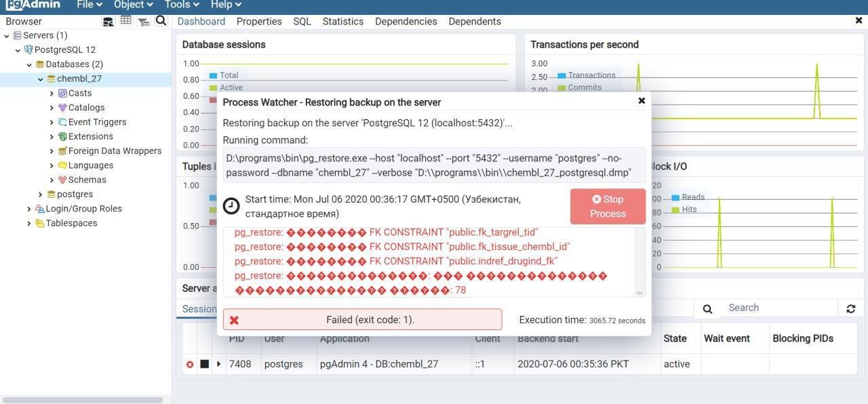The height and width of the screenshot is (404, 868).
Task: Collapse the PostgreSQL 12 server node
Action: [x=18, y=50]
